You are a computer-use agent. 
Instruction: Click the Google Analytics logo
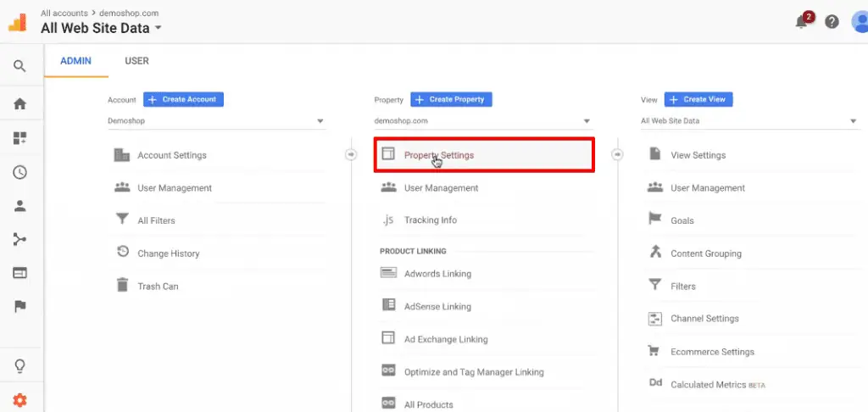click(x=18, y=21)
